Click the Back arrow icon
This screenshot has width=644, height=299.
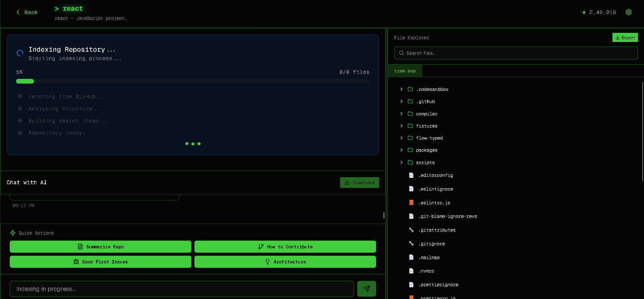[x=18, y=12]
